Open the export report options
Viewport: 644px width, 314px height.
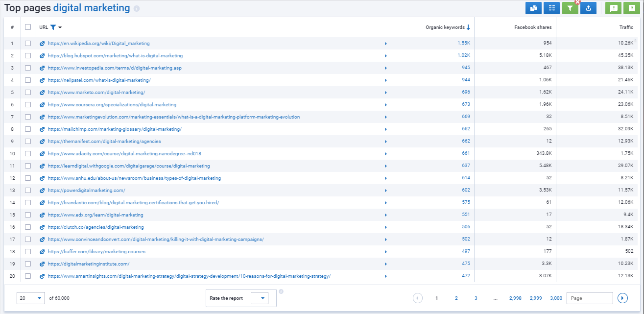click(588, 8)
